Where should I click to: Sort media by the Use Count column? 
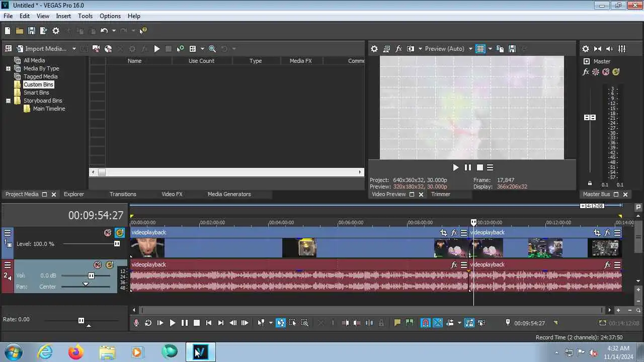tap(201, 61)
